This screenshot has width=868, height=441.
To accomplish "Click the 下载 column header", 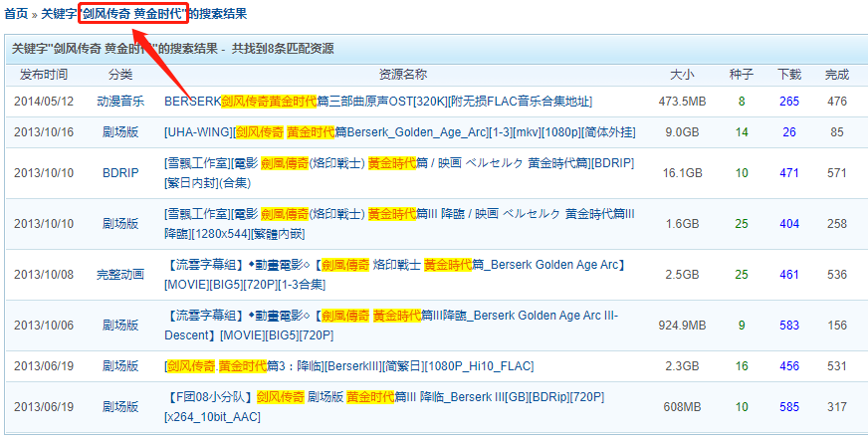I will tap(788, 75).
